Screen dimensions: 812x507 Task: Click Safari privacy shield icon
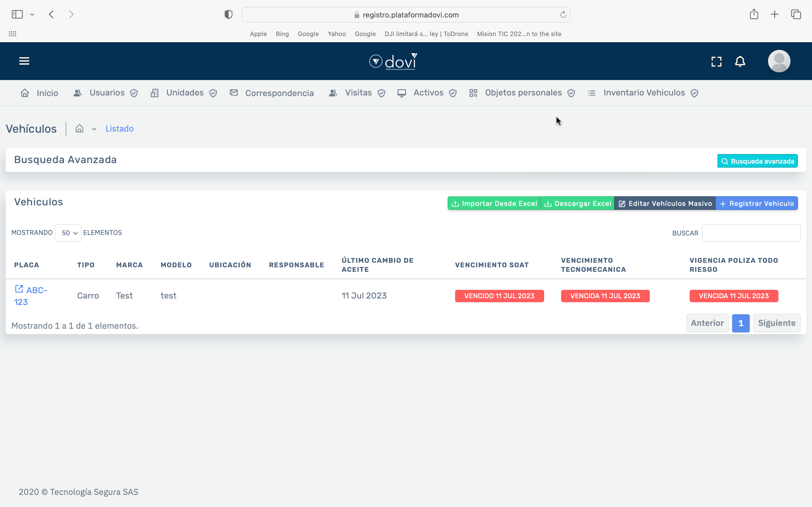coord(228,15)
